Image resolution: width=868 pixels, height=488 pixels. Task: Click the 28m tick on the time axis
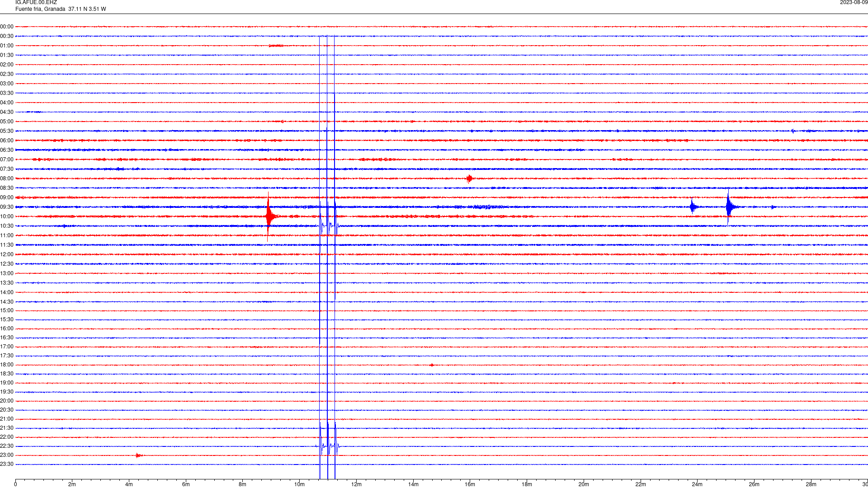(x=811, y=484)
